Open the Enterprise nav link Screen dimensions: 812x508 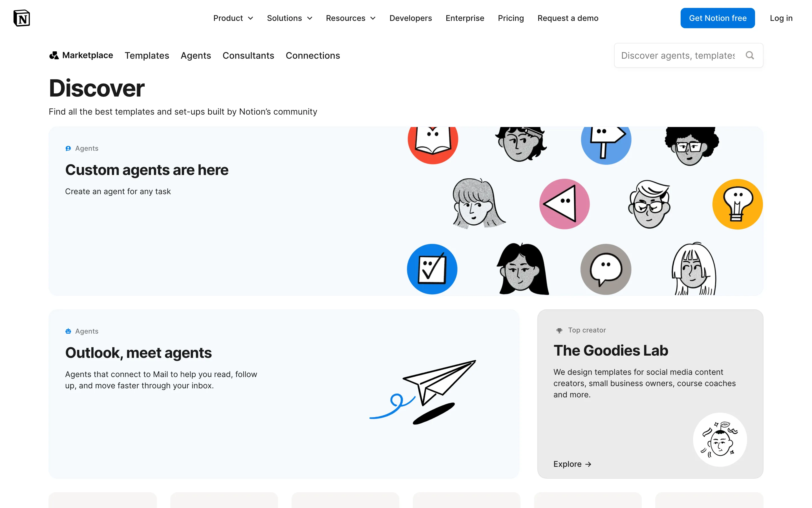[x=465, y=18]
